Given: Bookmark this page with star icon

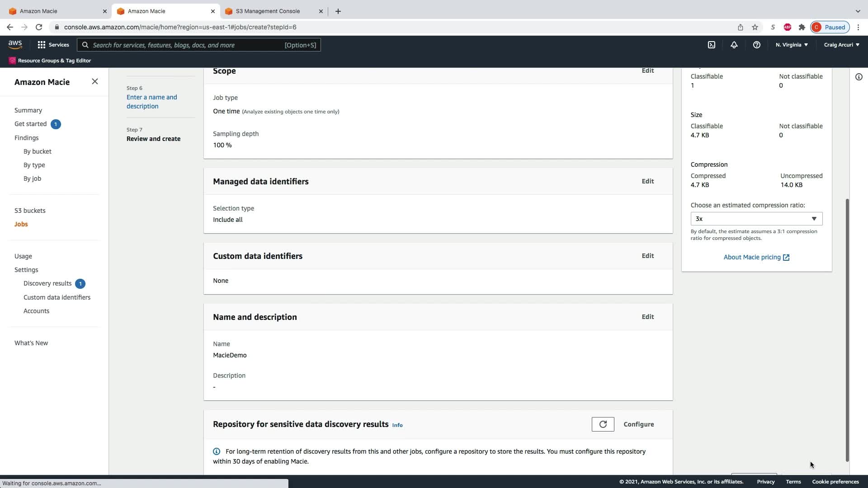Looking at the screenshot, I should (x=755, y=27).
